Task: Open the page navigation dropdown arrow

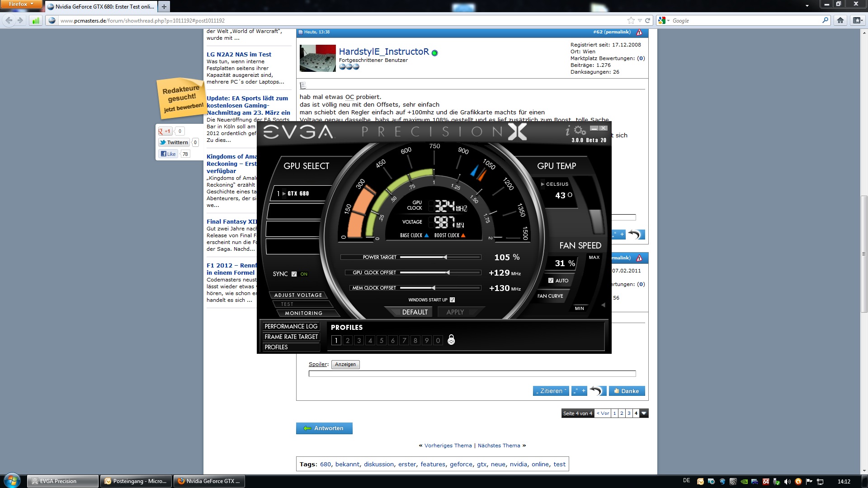Action: point(644,413)
